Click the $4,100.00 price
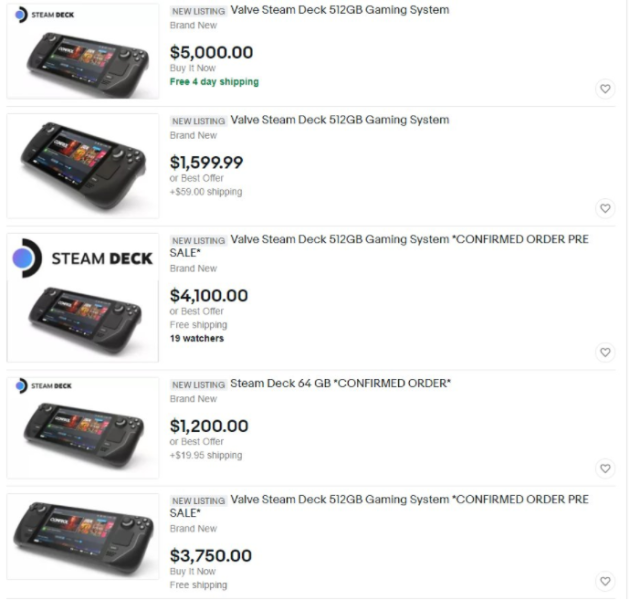The image size is (640, 600). [x=209, y=296]
